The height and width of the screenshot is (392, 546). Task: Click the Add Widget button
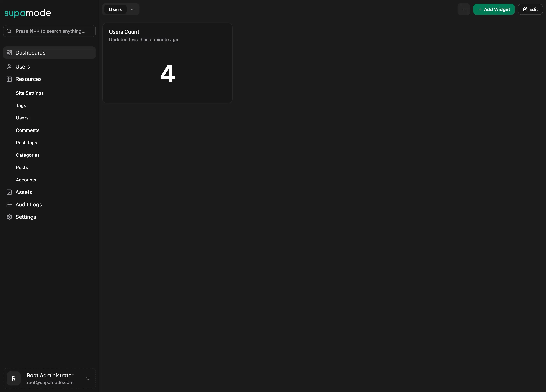click(493, 9)
